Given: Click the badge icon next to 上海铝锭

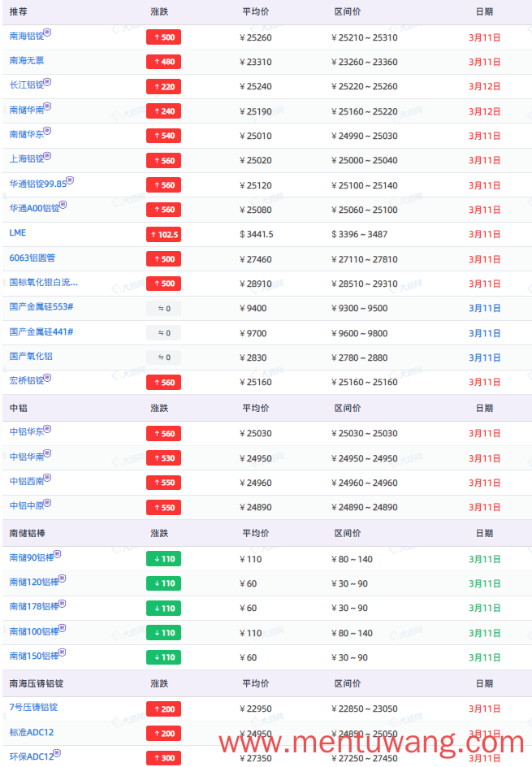Looking at the screenshot, I should [47, 155].
